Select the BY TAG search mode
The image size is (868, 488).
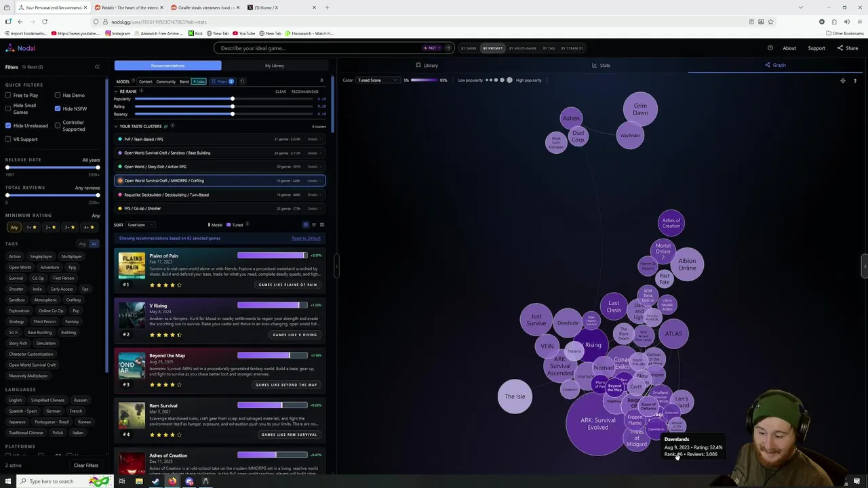pos(547,48)
